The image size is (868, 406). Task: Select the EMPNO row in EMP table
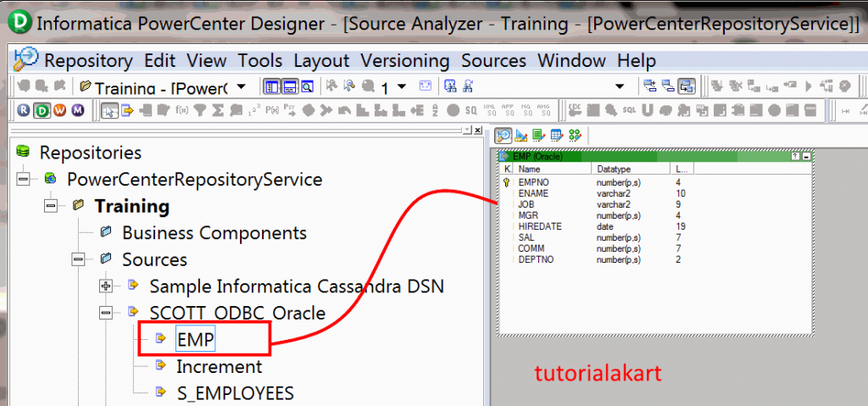click(655, 181)
